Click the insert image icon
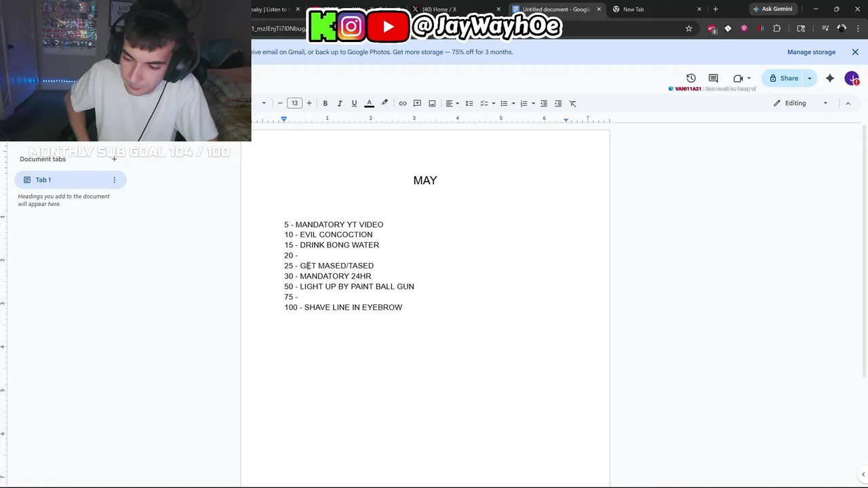The image size is (868, 488). [x=432, y=103]
